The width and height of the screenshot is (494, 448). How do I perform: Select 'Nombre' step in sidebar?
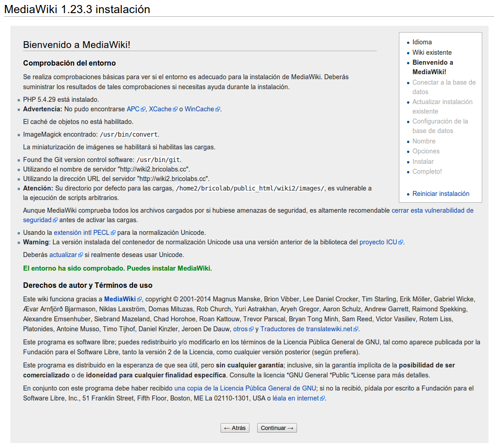[424, 141]
